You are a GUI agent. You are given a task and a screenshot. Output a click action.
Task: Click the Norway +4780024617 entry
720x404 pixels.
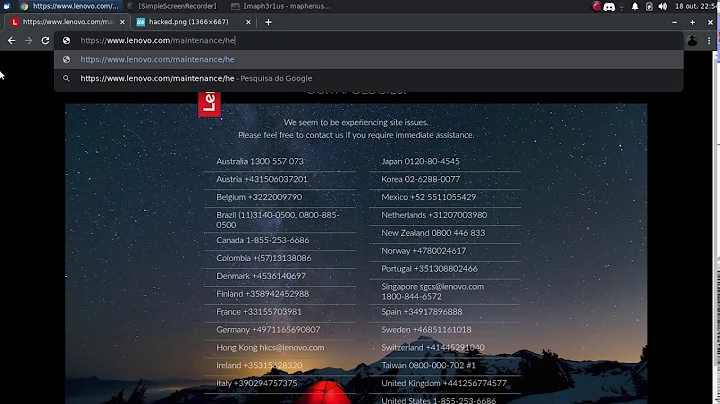click(x=423, y=251)
